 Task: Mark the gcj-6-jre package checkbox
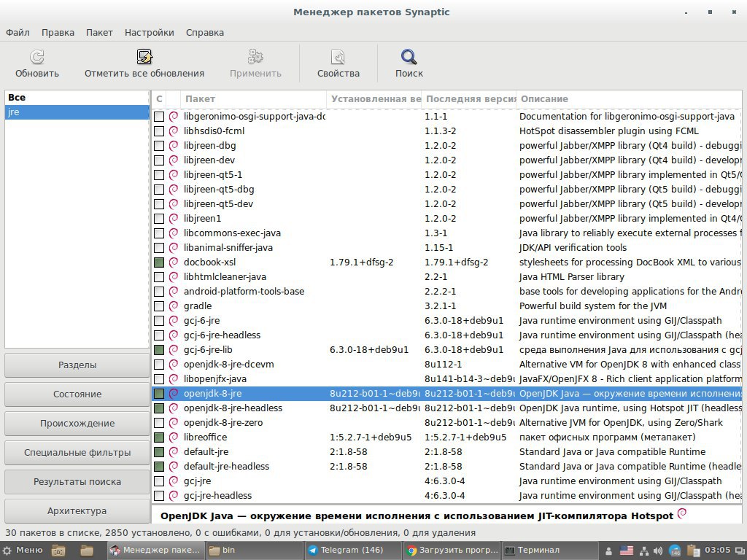click(x=159, y=321)
